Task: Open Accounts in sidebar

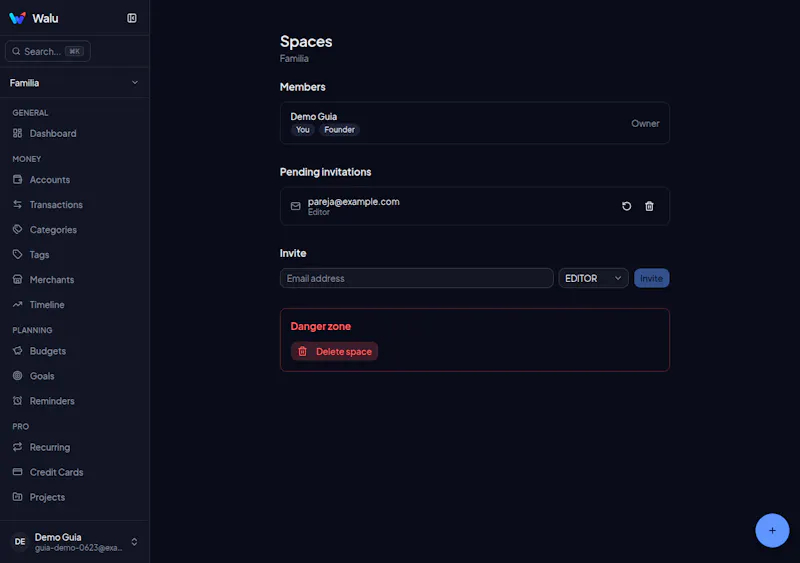Action: click(x=74, y=180)
